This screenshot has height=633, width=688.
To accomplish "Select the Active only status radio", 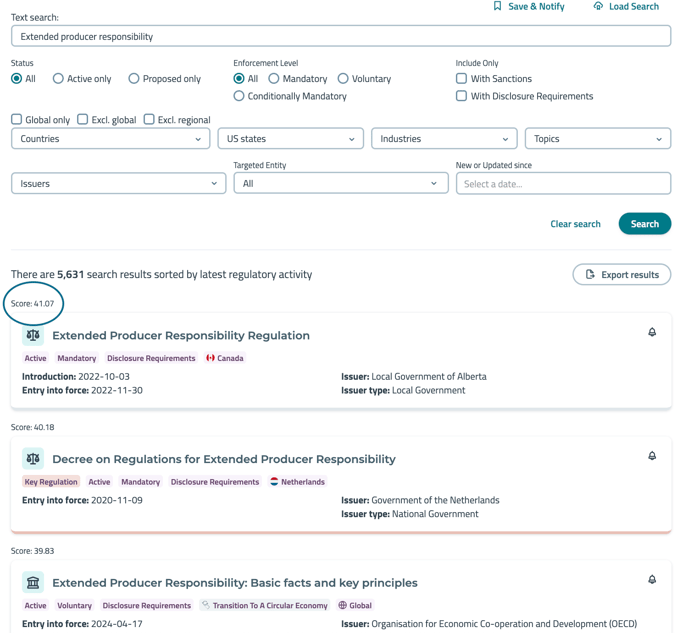I will click(58, 79).
